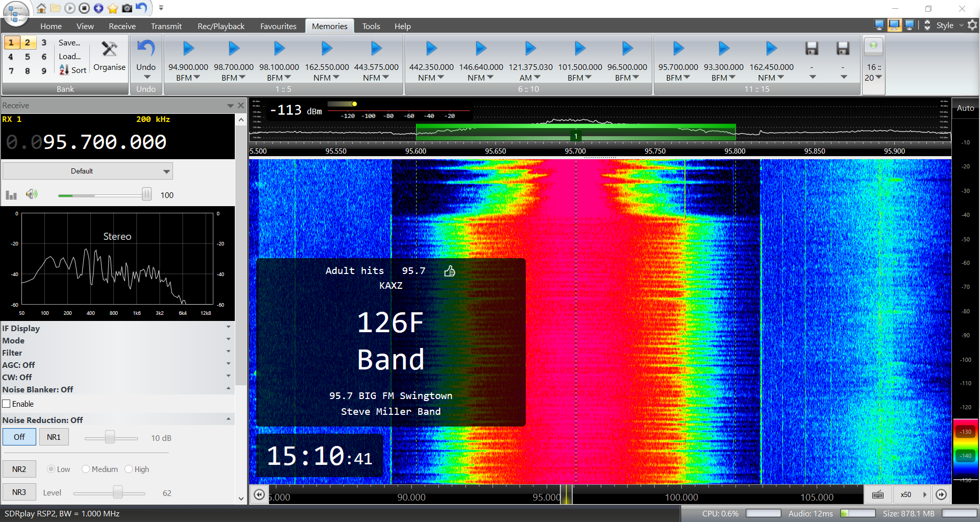Mute audio with the speaker icon
This screenshot has width=980, height=522.
coord(32,194)
